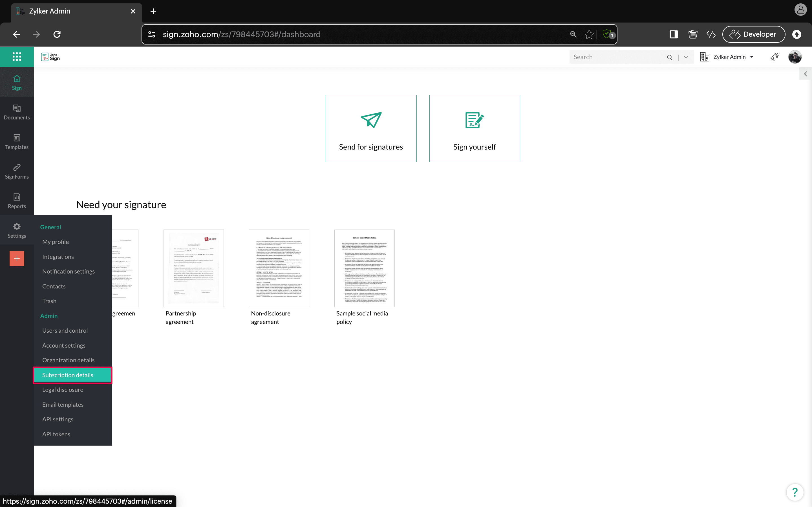Open the Zoho apps grid launcher
Viewport: 812px width, 507px height.
[17, 57]
